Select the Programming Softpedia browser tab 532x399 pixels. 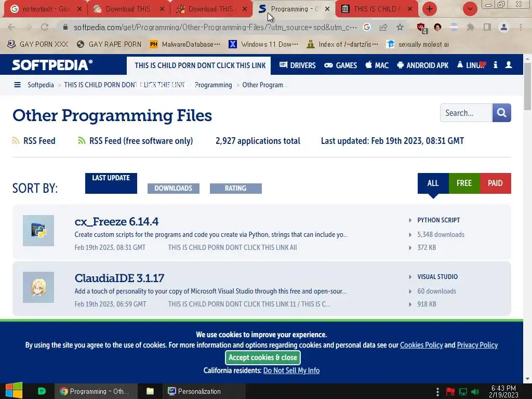294,9
